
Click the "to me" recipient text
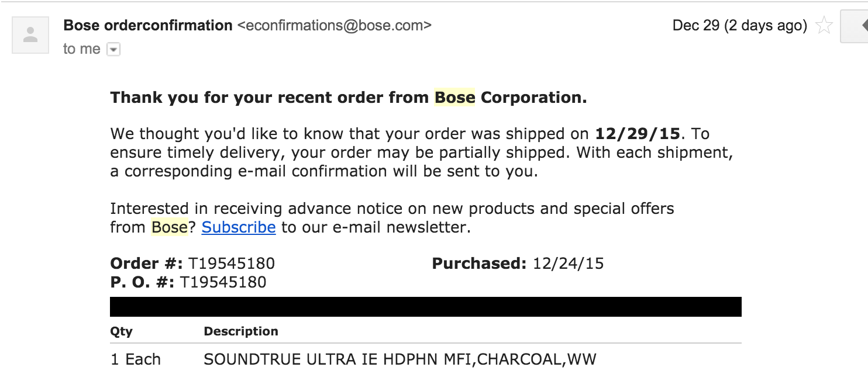pyautogui.click(x=82, y=49)
